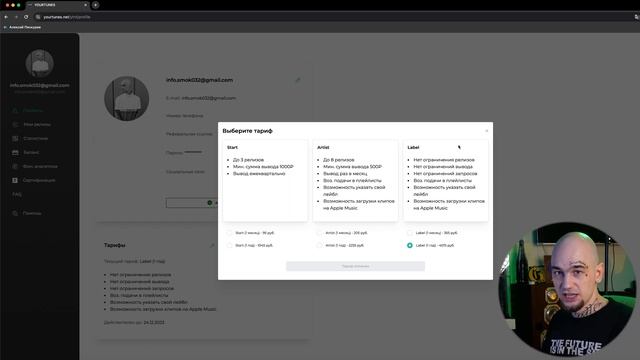Viewport: 640px width, 360px height.
Task: Close the YOURTUNES browser tab
Action: coord(85,5)
